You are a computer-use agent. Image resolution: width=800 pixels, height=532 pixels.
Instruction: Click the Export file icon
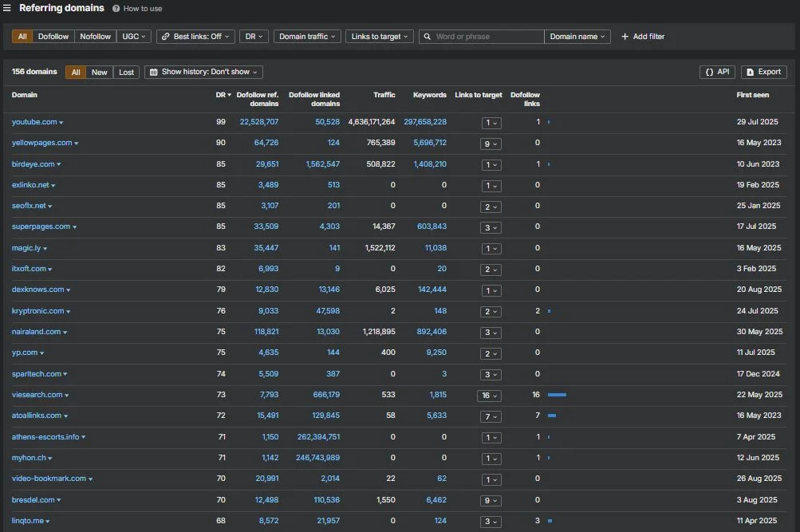click(x=750, y=72)
